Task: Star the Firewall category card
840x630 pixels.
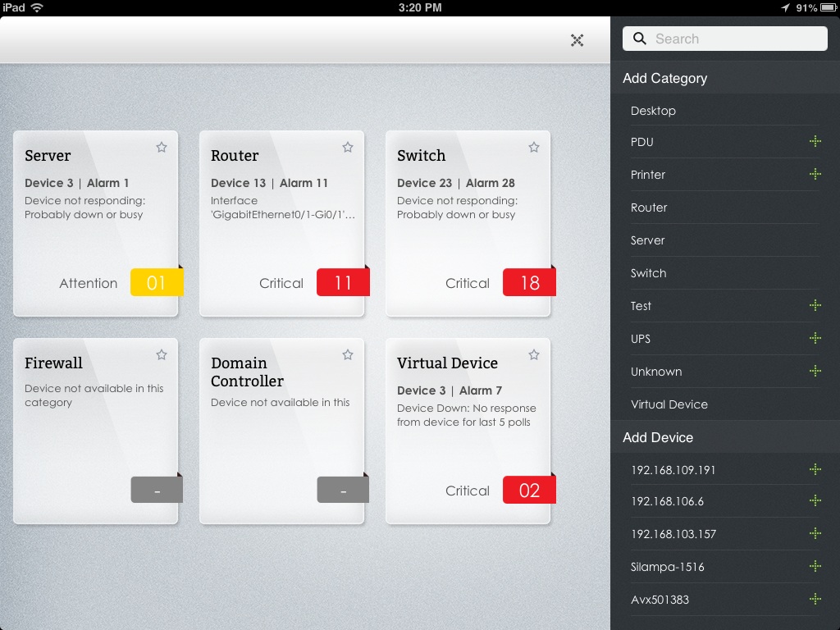Action: 162,354
